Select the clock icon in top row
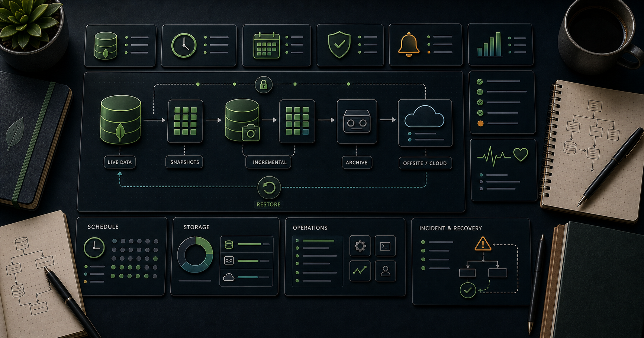This screenshot has height=338, width=644. pos(184,45)
